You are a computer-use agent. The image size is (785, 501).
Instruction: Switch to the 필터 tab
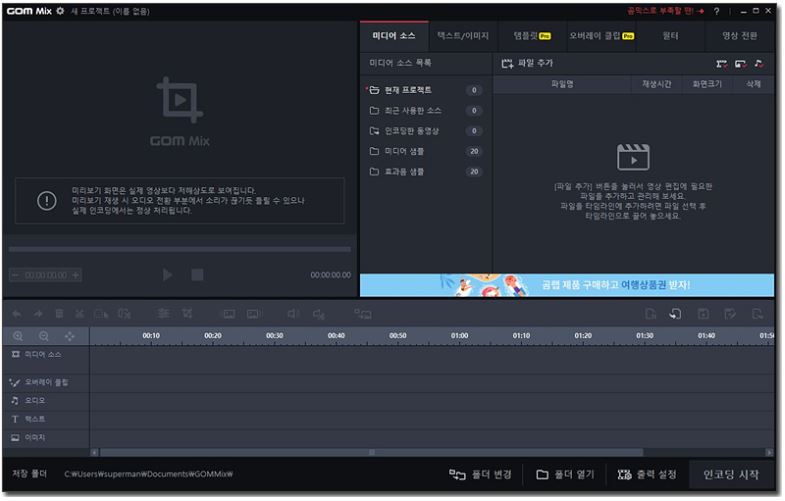click(670, 36)
